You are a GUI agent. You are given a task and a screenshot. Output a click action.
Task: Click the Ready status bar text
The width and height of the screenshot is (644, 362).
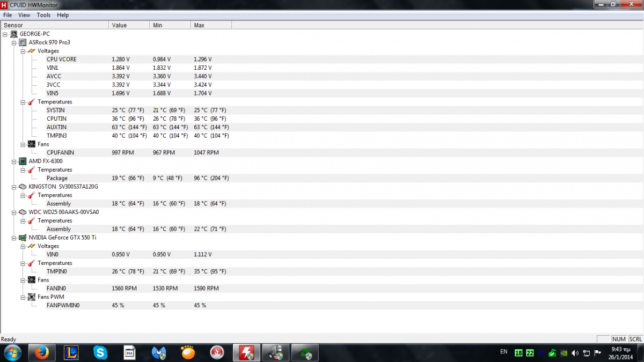coord(9,339)
